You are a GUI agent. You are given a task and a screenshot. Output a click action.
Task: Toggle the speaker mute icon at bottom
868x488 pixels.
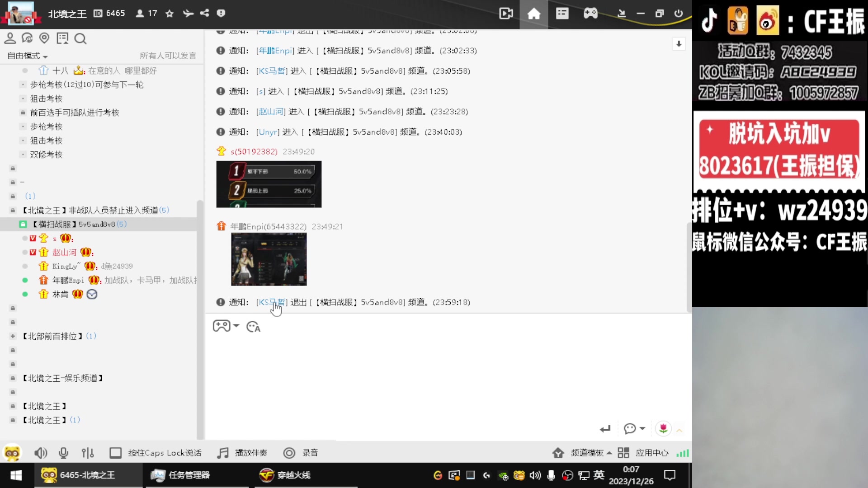tap(40, 453)
